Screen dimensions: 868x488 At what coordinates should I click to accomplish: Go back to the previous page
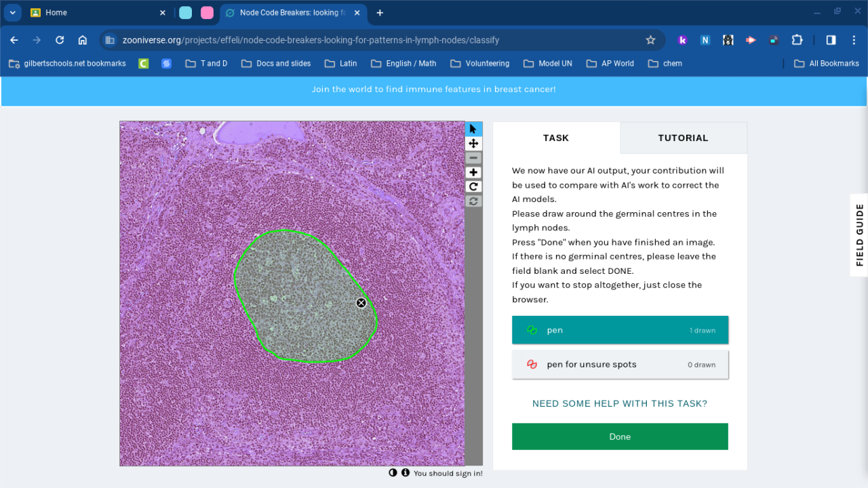pos(14,40)
